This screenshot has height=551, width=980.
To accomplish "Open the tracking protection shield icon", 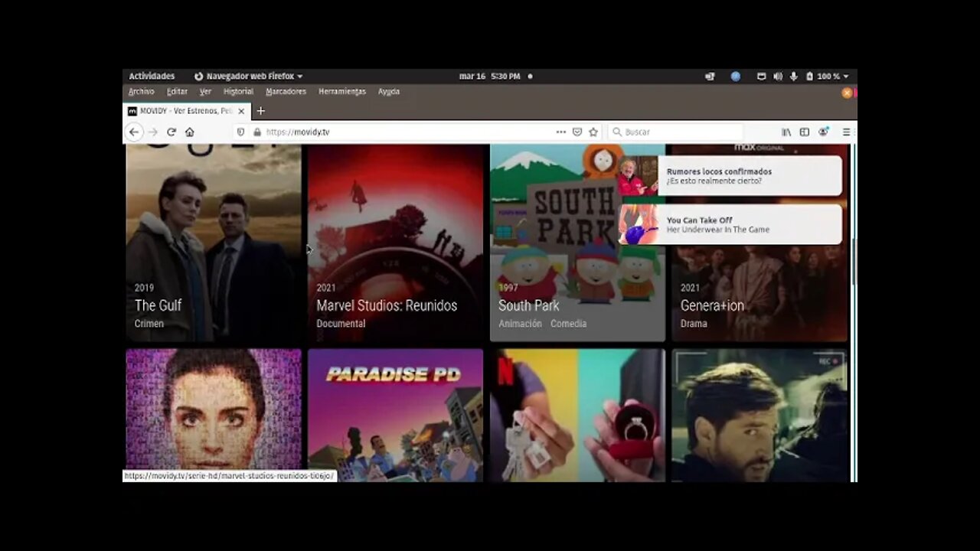I will pos(240,132).
